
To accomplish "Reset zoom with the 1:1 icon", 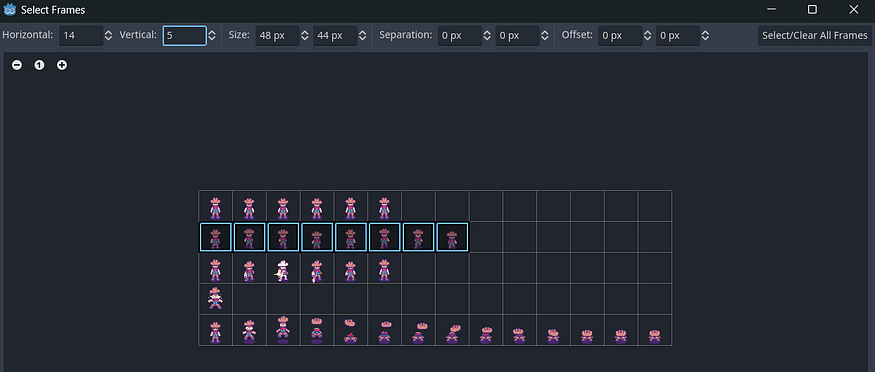I will tap(39, 65).
